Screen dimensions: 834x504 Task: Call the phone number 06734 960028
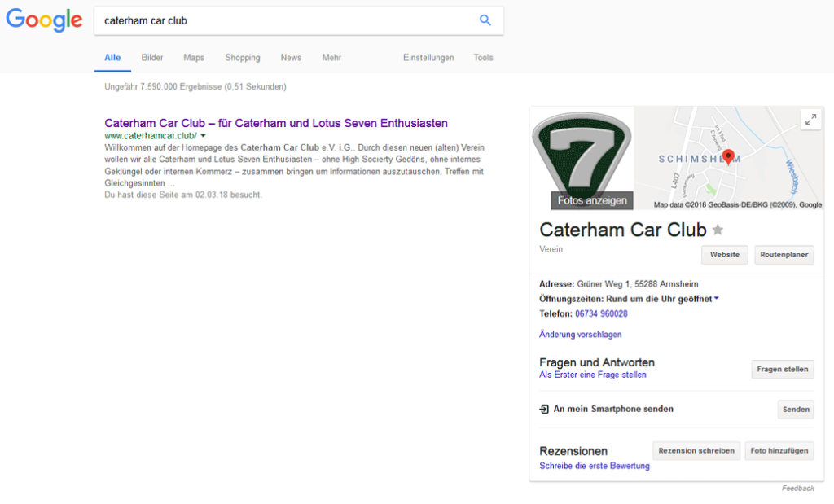(601, 313)
